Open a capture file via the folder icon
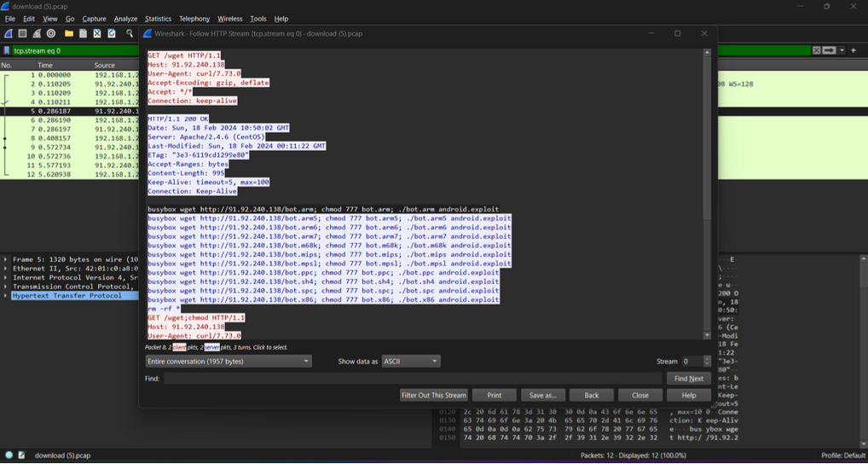This screenshot has width=868, height=464. 69,33
